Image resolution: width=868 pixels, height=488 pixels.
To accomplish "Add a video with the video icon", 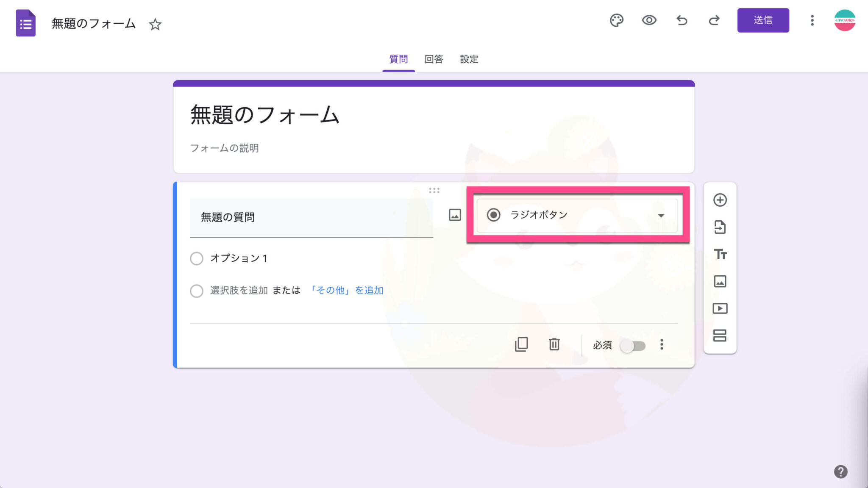I will (720, 308).
